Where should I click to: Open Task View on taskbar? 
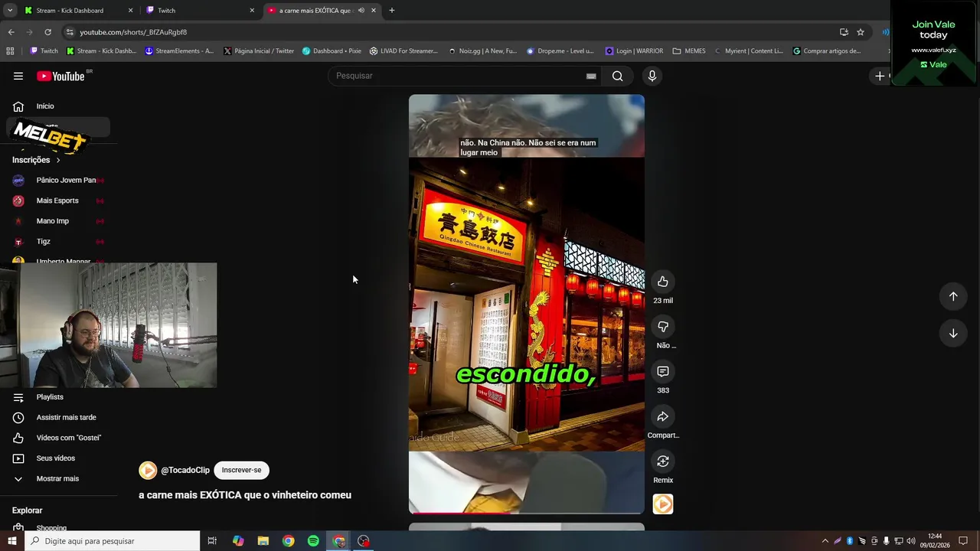[x=212, y=541]
